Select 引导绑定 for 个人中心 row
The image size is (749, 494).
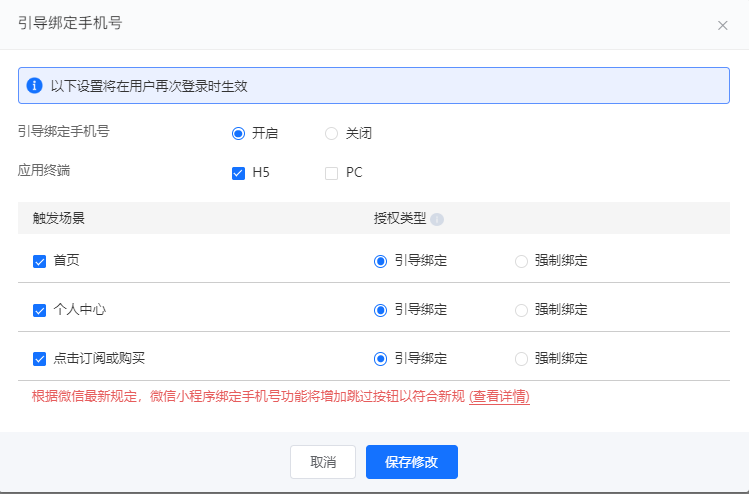(380, 311)
